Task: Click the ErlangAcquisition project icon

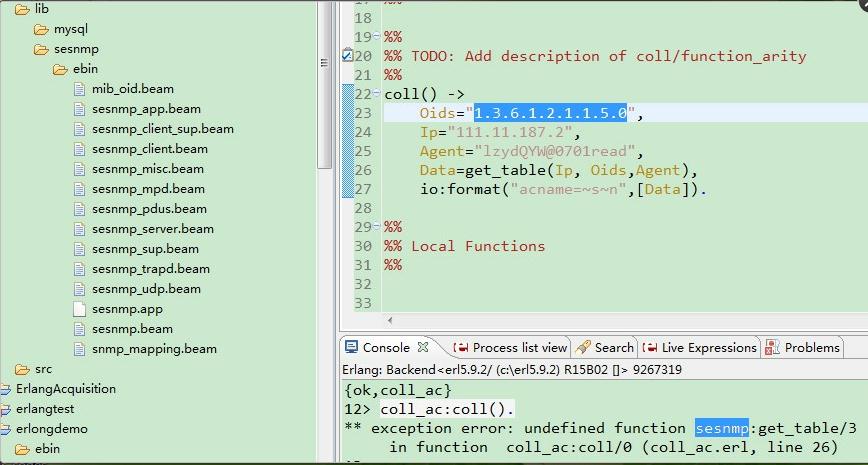Action: tap(6, 389)
